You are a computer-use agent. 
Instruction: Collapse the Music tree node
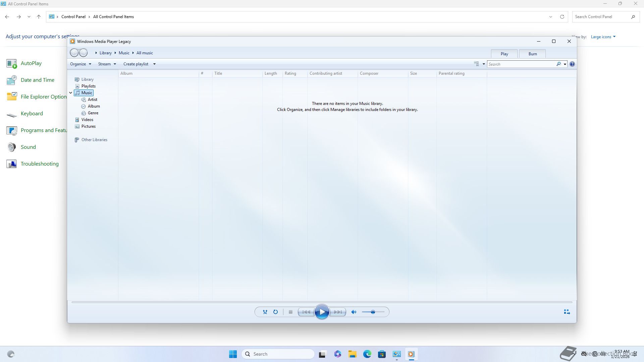(71, 93)
